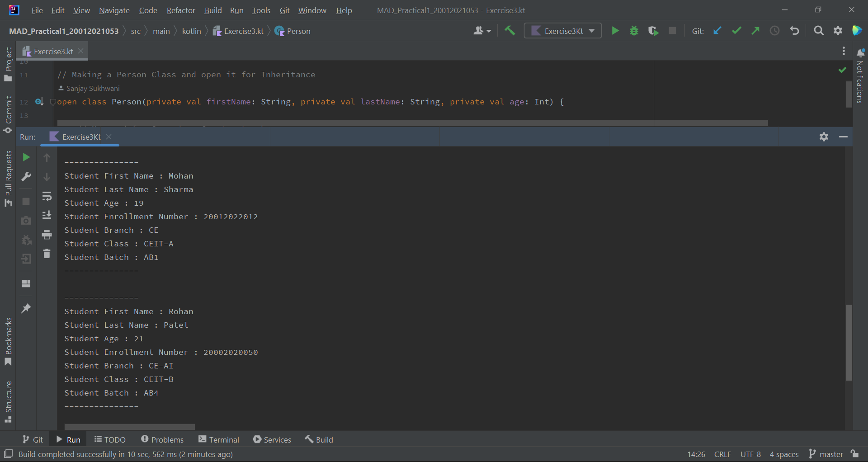Rerun the program from Run panel
868x462 pixels.
(26, 157)
